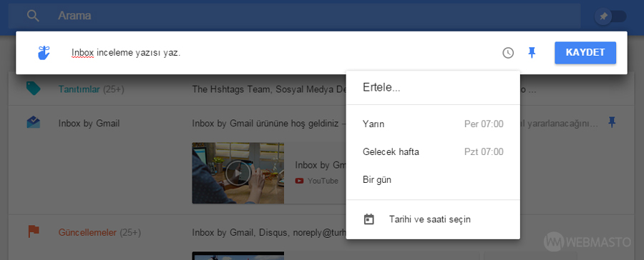Open 'Tarihi ve saati seçin' picker
Image resolution: width=644 pixels, height=260 pixels.
433,219
